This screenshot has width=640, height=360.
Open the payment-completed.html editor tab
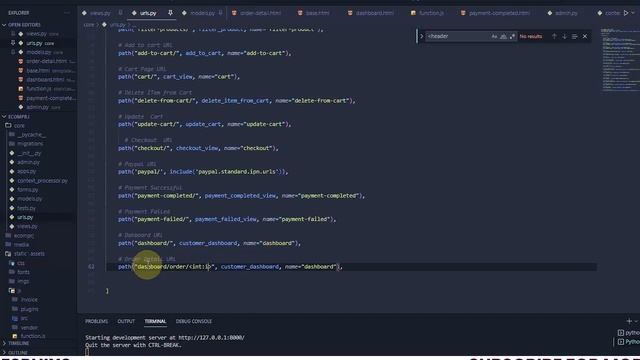point(499,13)
